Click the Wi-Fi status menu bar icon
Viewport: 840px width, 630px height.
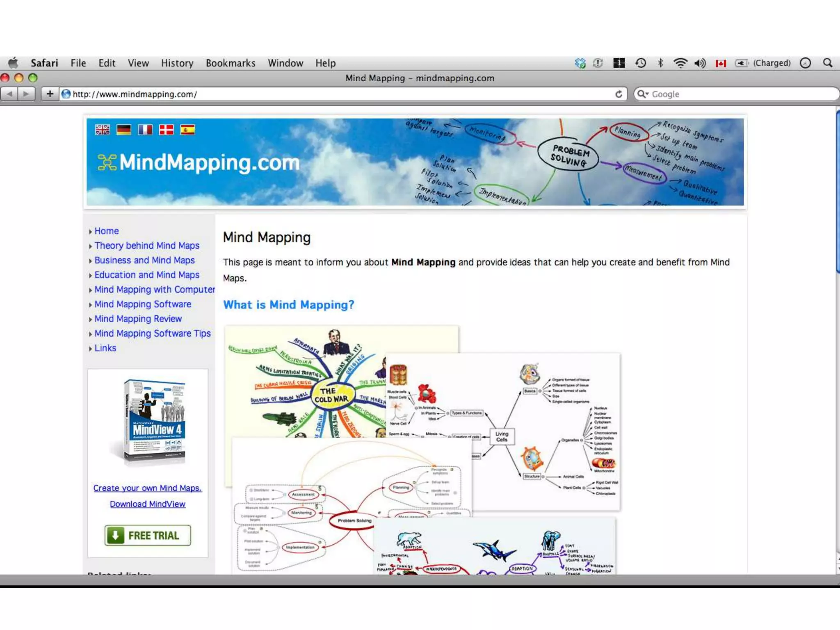pos(680,63)
